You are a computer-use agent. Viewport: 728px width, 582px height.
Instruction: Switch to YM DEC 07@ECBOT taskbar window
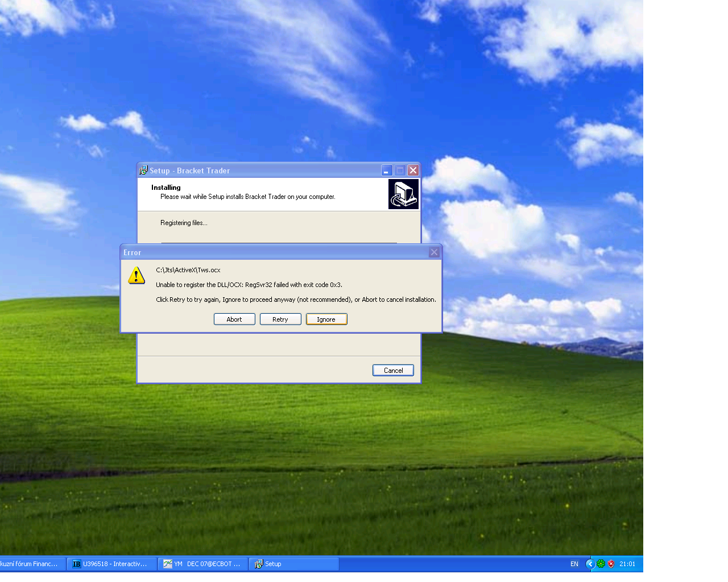[x=203, y=564]
